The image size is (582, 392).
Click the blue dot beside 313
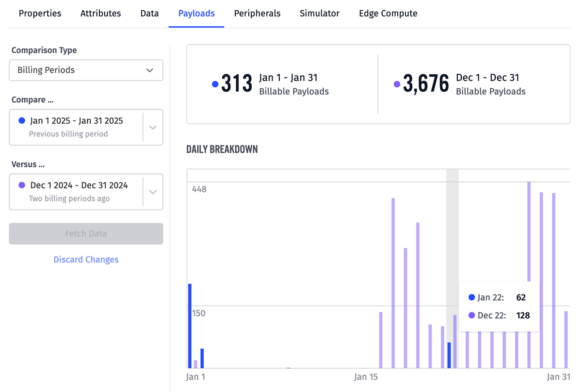click(x=215, y=84)
